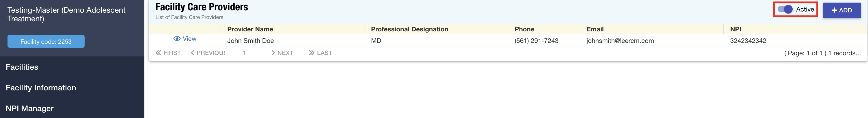868x118 pixels.
Task: Click the NPI column header
Action: (x=735, y=29)
